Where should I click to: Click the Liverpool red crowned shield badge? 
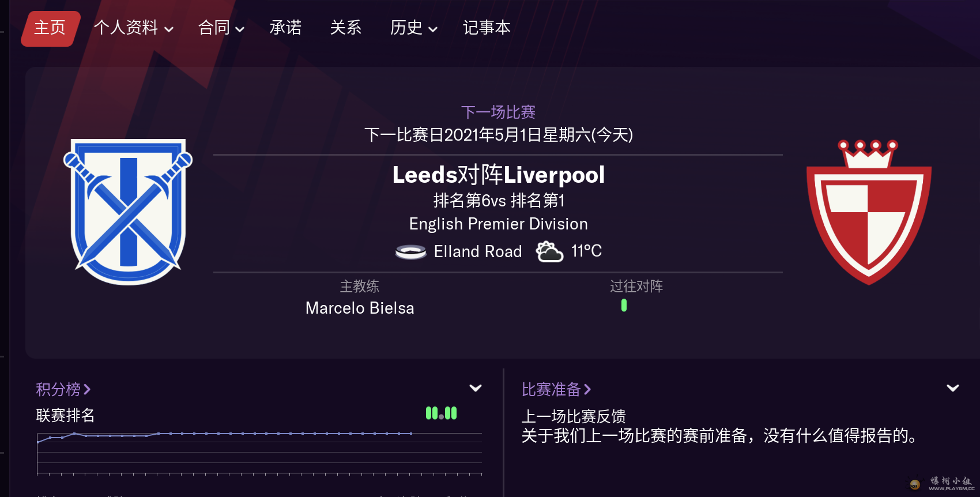click(x=869, y=212)
